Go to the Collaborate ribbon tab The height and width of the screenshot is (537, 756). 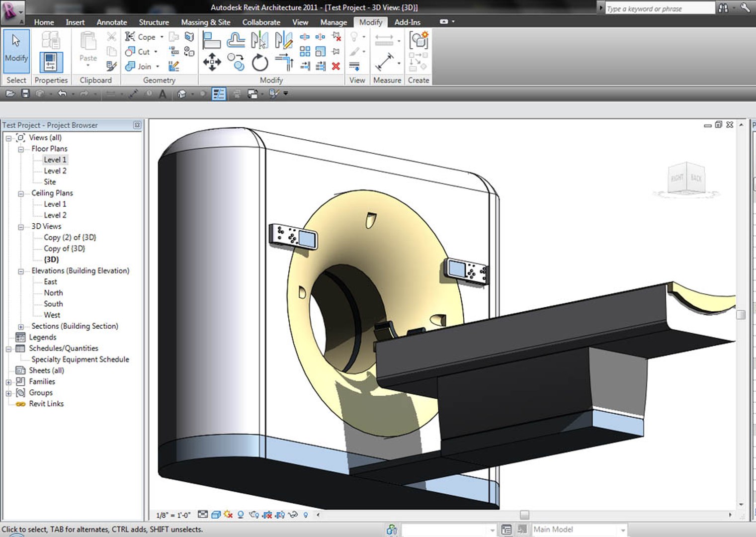261,22
